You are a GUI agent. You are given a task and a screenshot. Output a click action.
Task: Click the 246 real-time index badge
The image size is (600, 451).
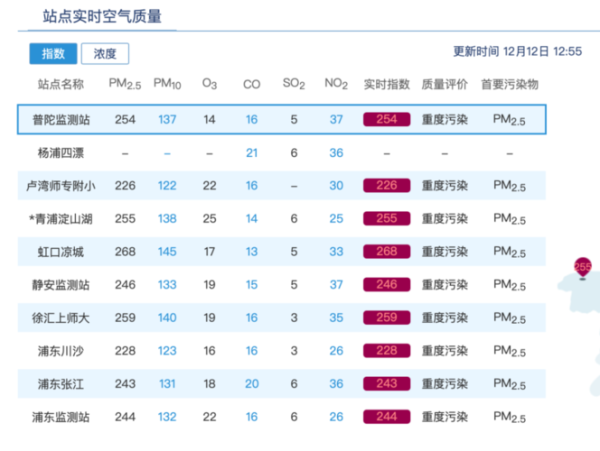[x=386, y=285]
